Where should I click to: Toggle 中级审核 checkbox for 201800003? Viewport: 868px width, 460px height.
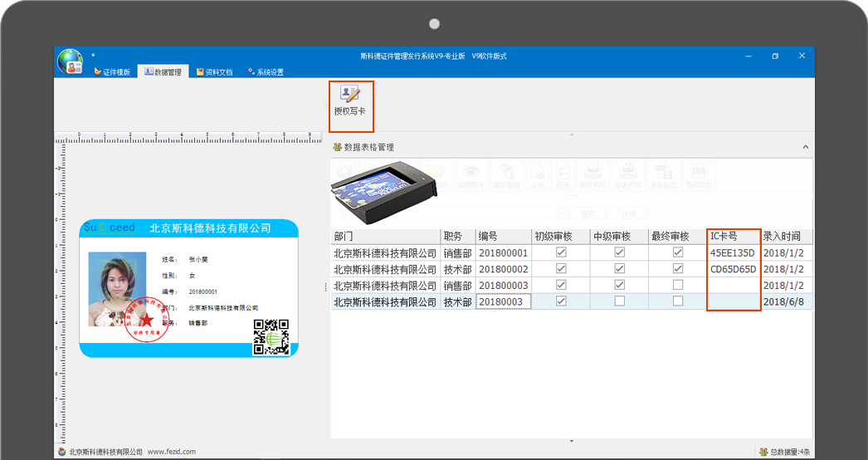[619, 285]
